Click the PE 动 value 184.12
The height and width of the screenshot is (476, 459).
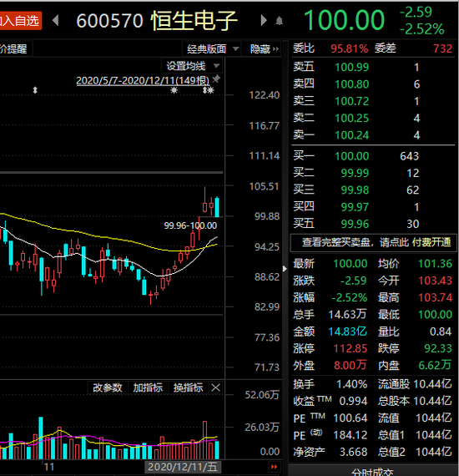tap(351, 435)
